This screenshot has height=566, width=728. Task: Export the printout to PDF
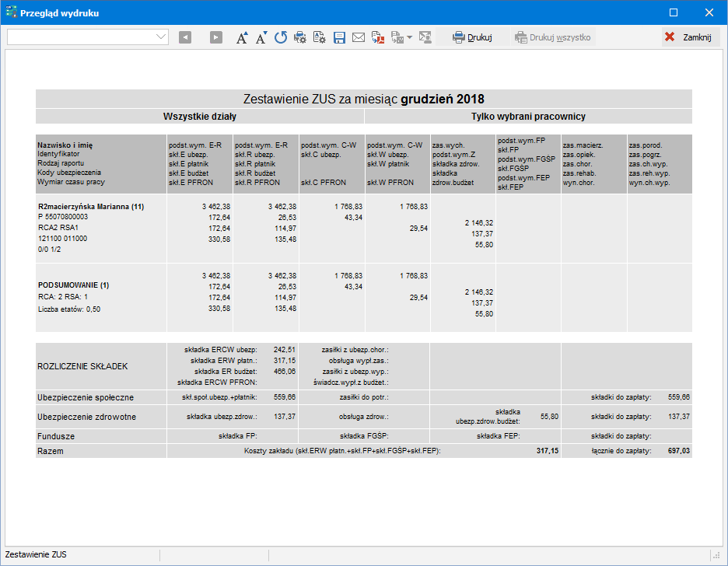(378, 37)
